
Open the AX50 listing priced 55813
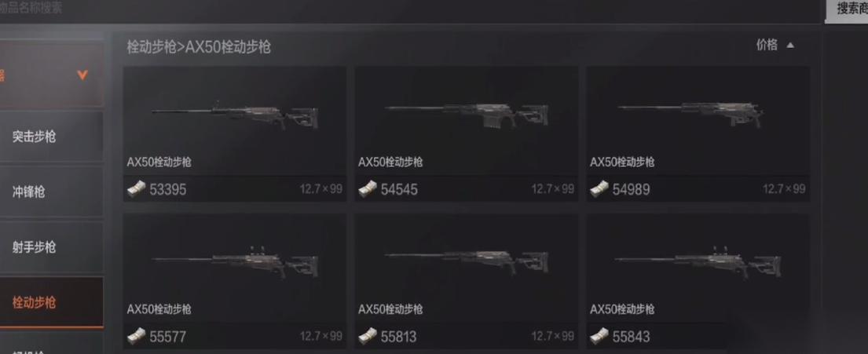coord(466,282)
